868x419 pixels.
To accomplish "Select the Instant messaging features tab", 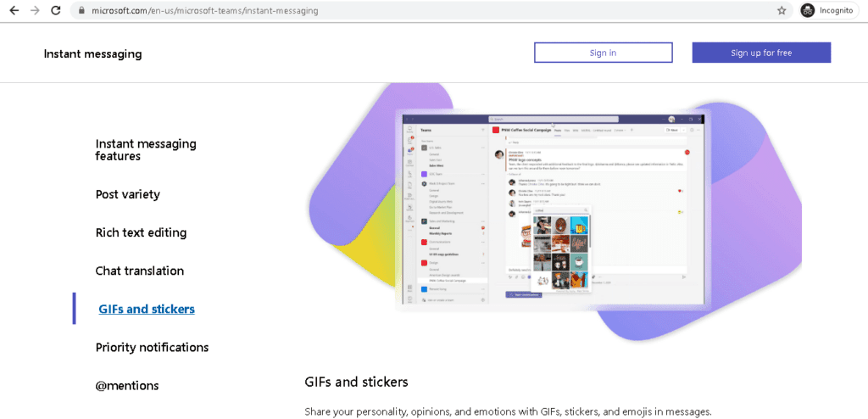I will pos(146,149).
